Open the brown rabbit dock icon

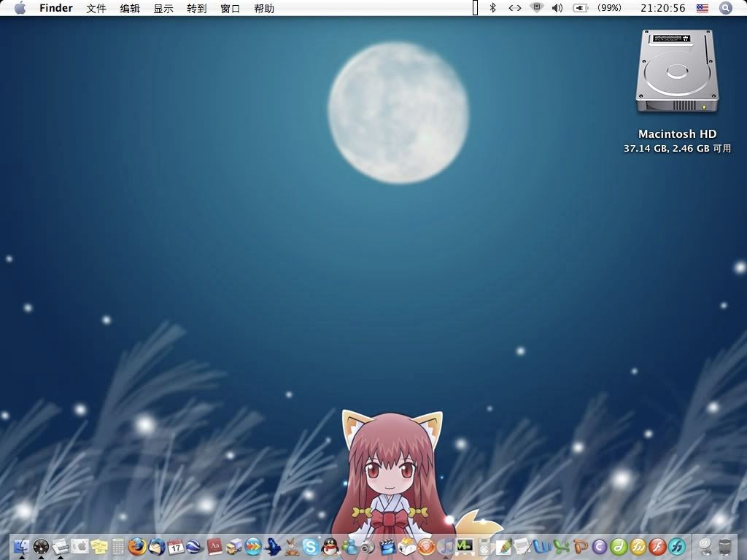point(291,546)
